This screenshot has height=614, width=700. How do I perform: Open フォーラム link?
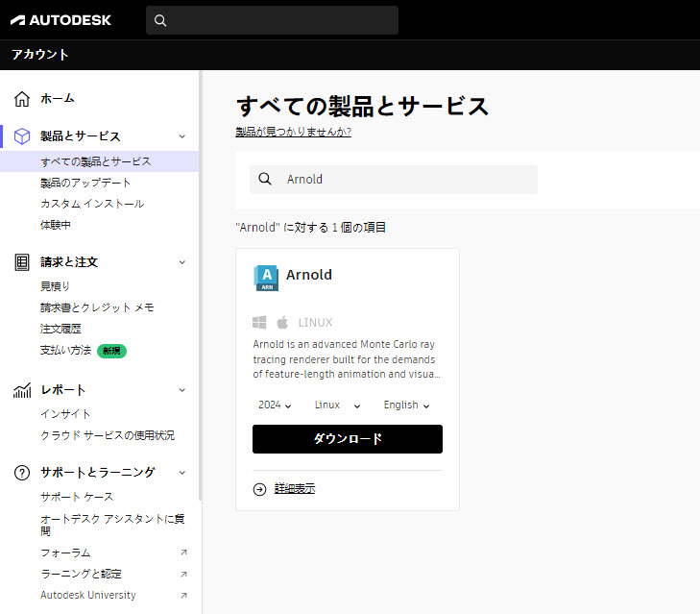tap(65, 553)
